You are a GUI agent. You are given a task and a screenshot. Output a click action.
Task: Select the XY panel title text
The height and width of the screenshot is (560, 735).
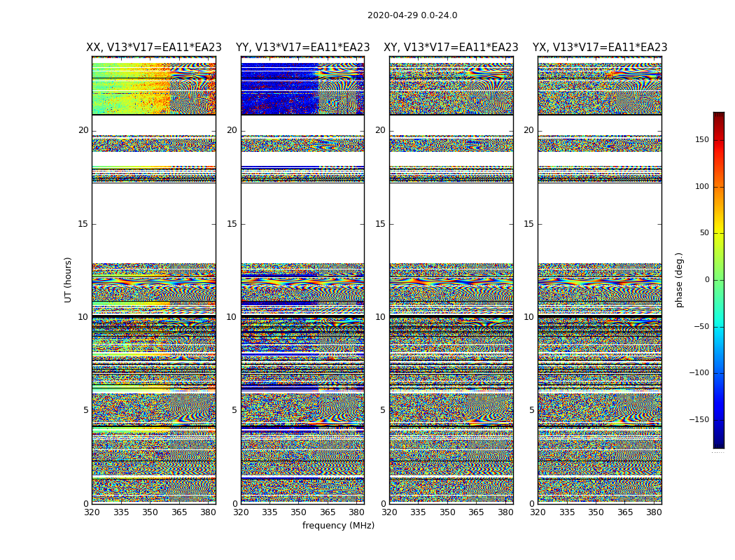451,48
